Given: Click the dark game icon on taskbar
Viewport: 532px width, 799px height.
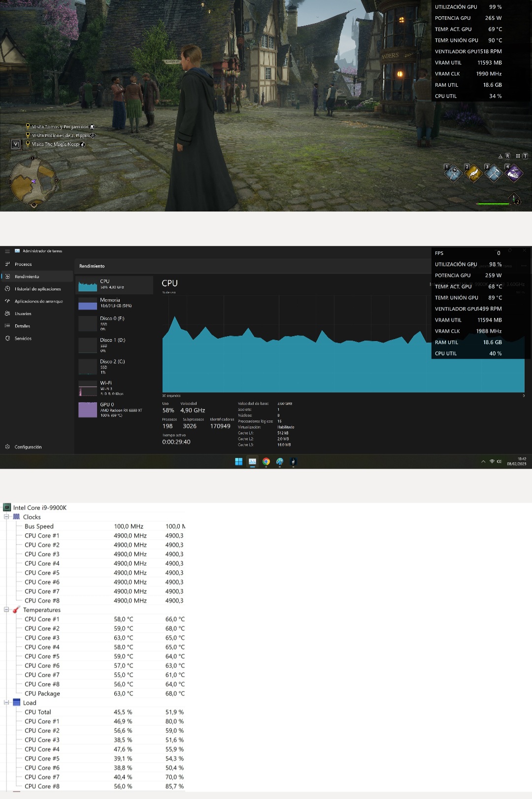Looking at the screenshot, I should coord(293,462).
